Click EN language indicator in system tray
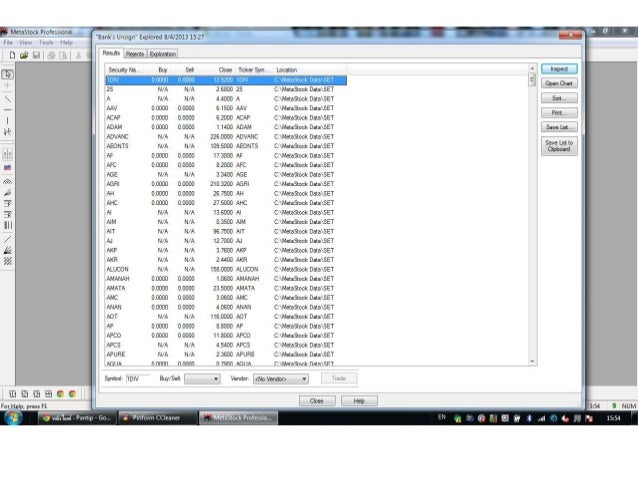638x479 pixels. 442,417
